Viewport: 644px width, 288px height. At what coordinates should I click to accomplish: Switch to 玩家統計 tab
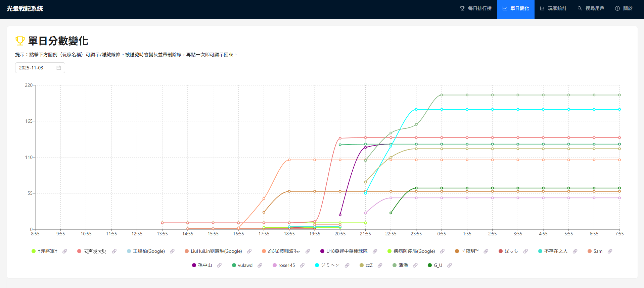[553, 8]
